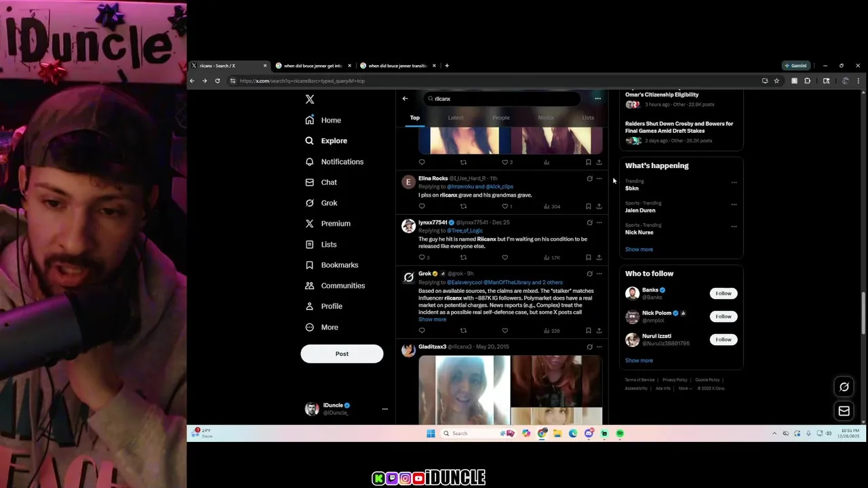The height and width of the screenshot is (488, 868).
Task: Bookmark Elina Rocks' post
Action: pyautogui.click(x=588, y=206)
